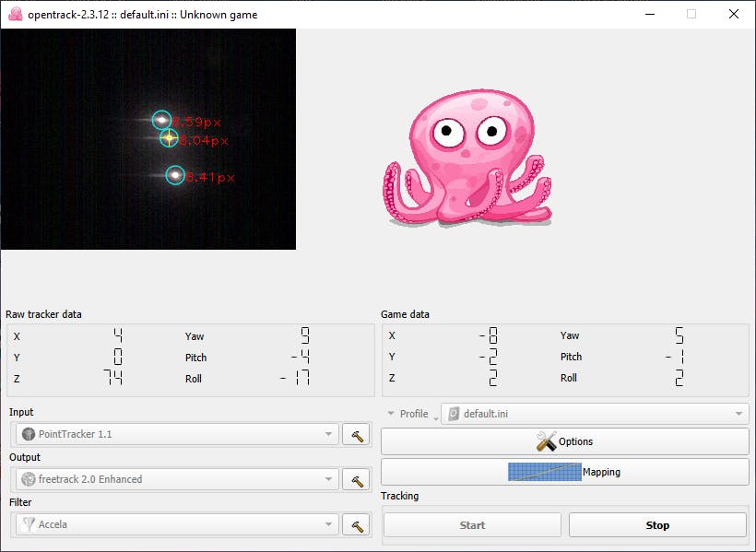Open the Mapping curve editor
This screenshot has width=756, height=552.
click(x=564, y=472)
